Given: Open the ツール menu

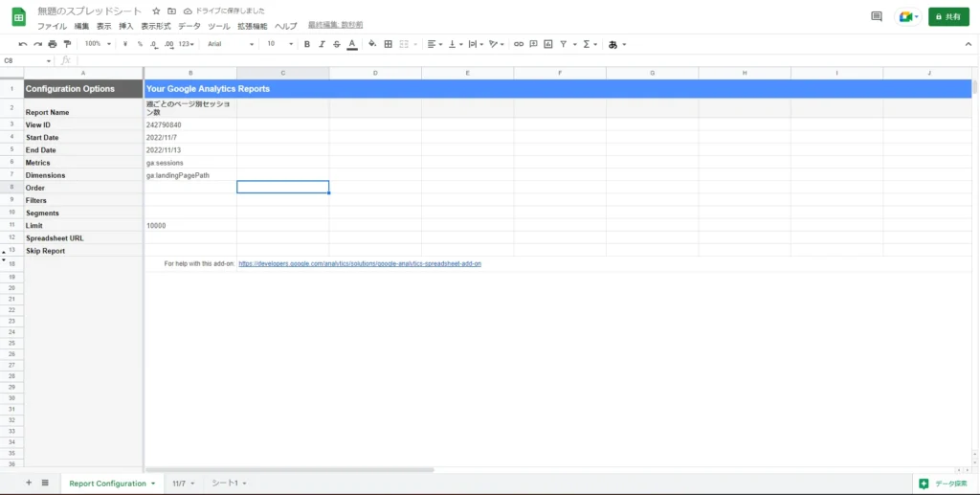Looking at the screenshot, I should click(x=219, y=26).
